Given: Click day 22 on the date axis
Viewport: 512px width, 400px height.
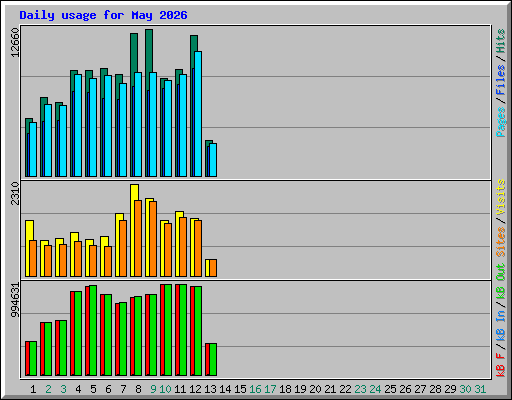Looking at the screenshot, I should pos(345,389).
